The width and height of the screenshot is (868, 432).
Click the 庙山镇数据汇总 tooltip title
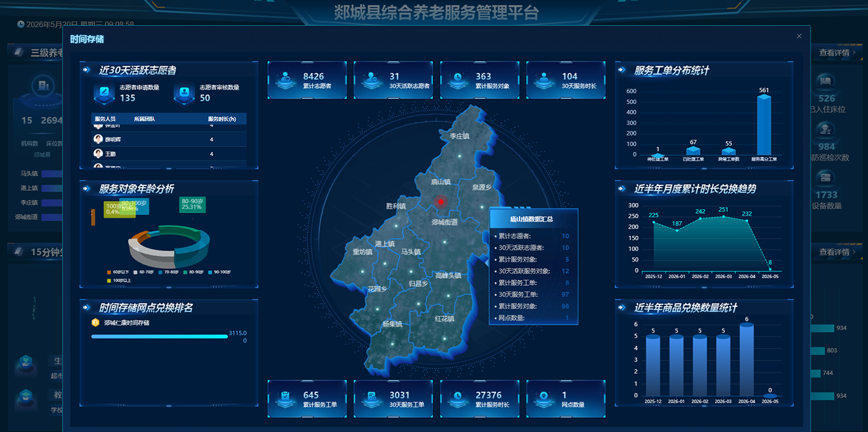(x=531, y=219)
